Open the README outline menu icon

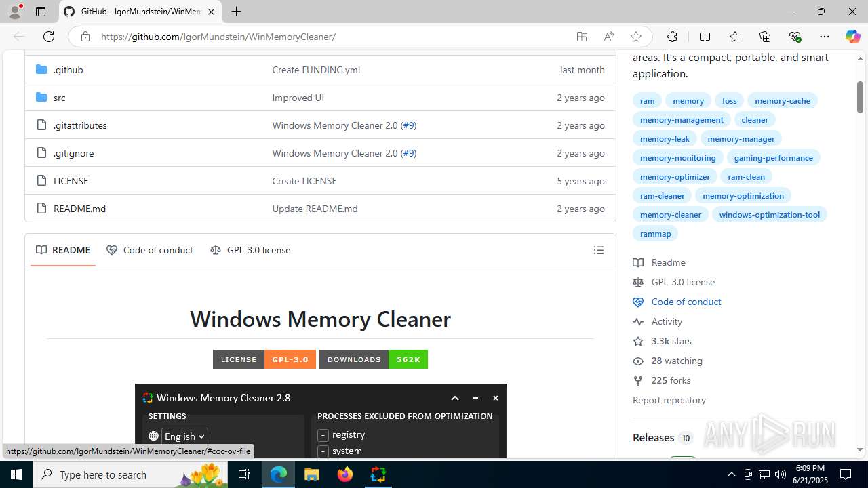point(598,250)
